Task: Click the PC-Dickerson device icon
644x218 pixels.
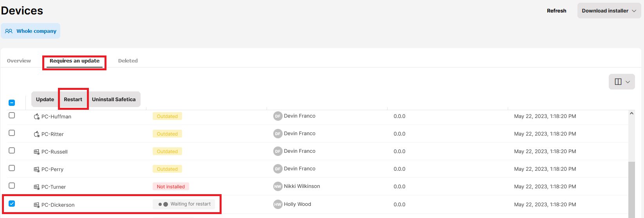Action: click(36, 205)
